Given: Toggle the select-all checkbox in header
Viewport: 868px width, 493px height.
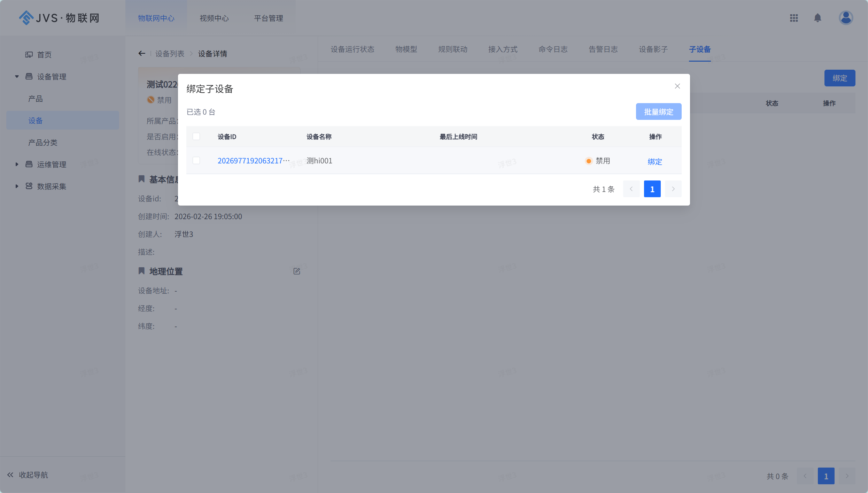Looking at the screenshot, I should point(196,137).
